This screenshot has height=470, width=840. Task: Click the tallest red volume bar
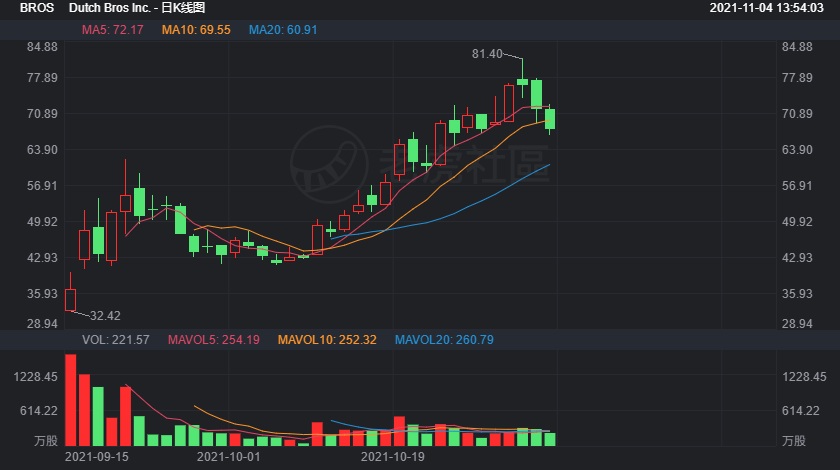coord(71,400)
